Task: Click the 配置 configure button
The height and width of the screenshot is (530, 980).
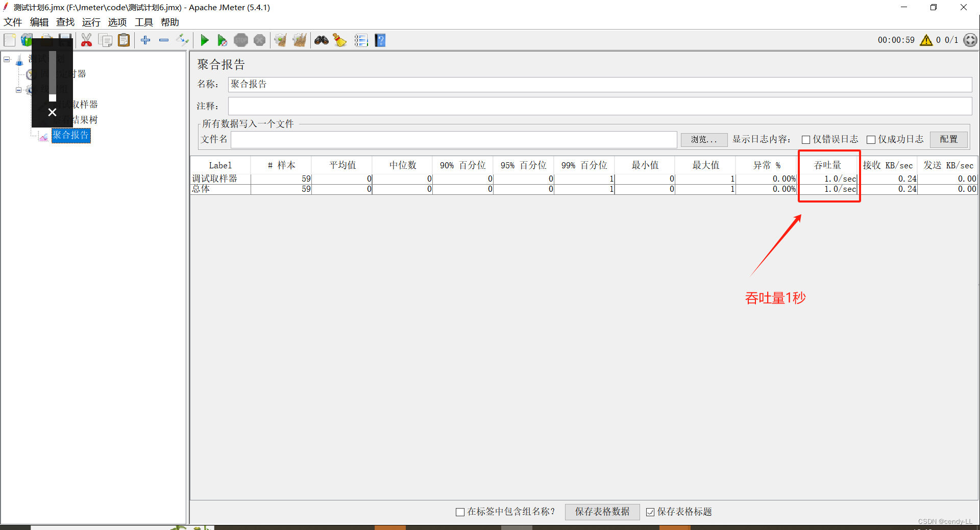Action: pyautogui.click(x=948, y=139)
